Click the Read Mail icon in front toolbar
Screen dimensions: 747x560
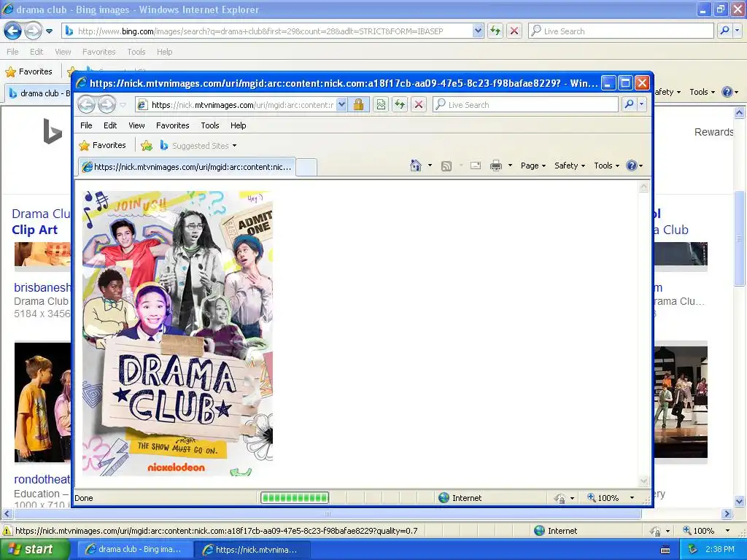476,166
